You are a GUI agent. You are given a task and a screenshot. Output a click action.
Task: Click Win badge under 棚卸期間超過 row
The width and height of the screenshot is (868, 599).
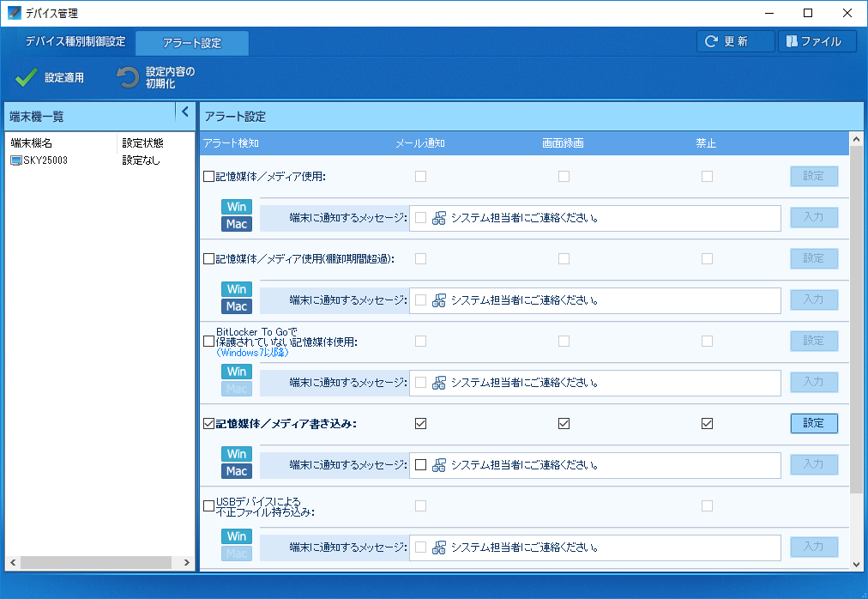[237, 289]
